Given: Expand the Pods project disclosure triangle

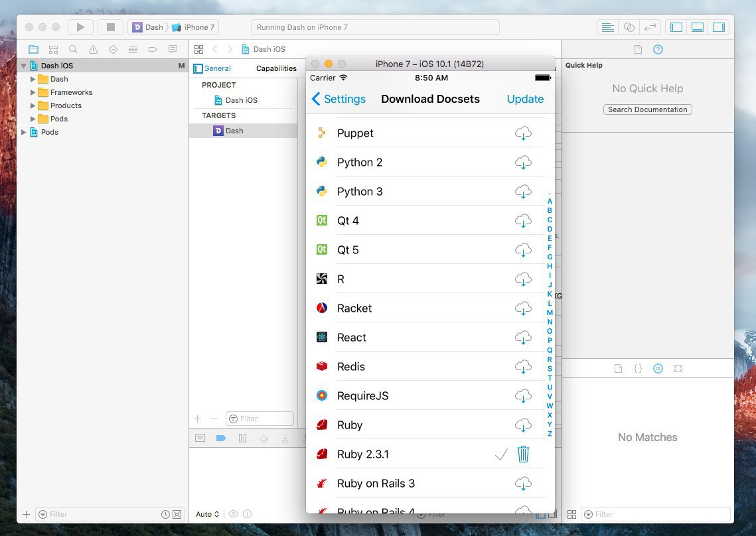Looking at the screenshot, I should [x=24, y=132].
